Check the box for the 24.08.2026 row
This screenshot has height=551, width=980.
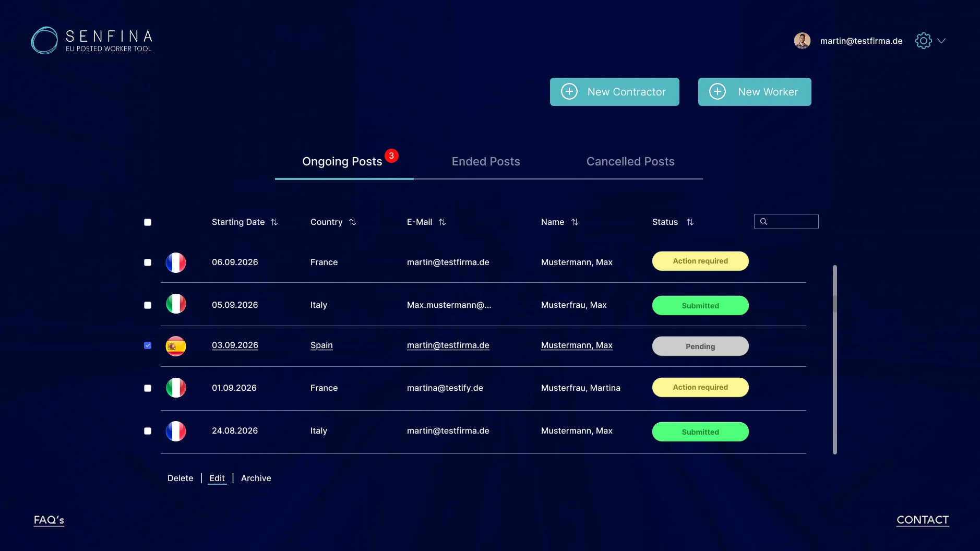pos(148,431)
